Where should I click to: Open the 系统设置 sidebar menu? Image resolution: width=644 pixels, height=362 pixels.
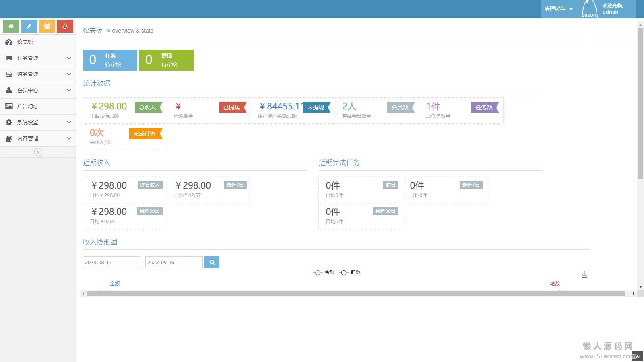[38, 122]
